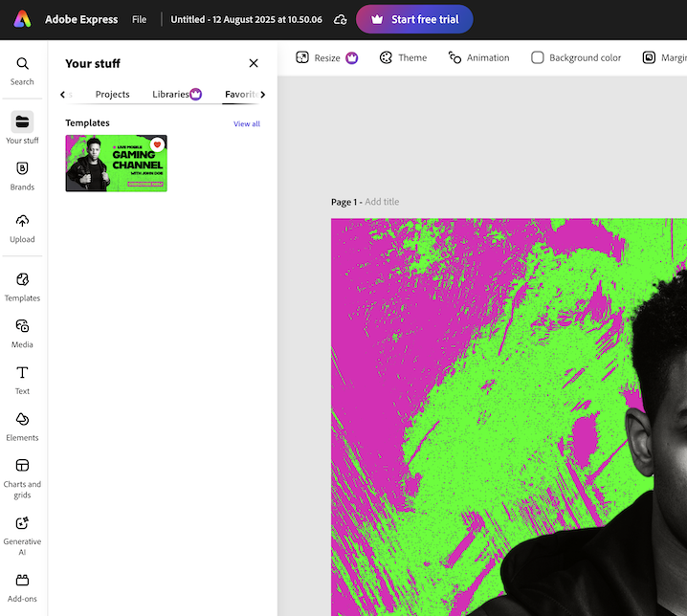Click View all templates link
Viewport: 687px width, 616px height.
247,124
